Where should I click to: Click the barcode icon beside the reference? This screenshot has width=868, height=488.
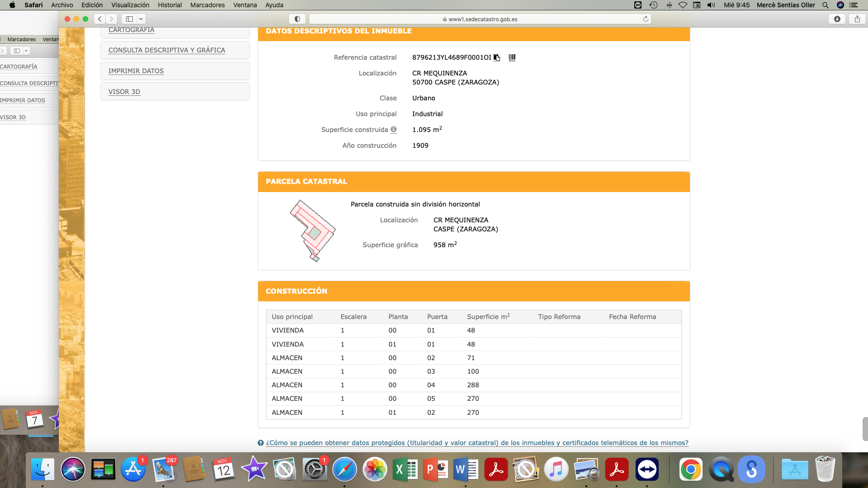512,57
